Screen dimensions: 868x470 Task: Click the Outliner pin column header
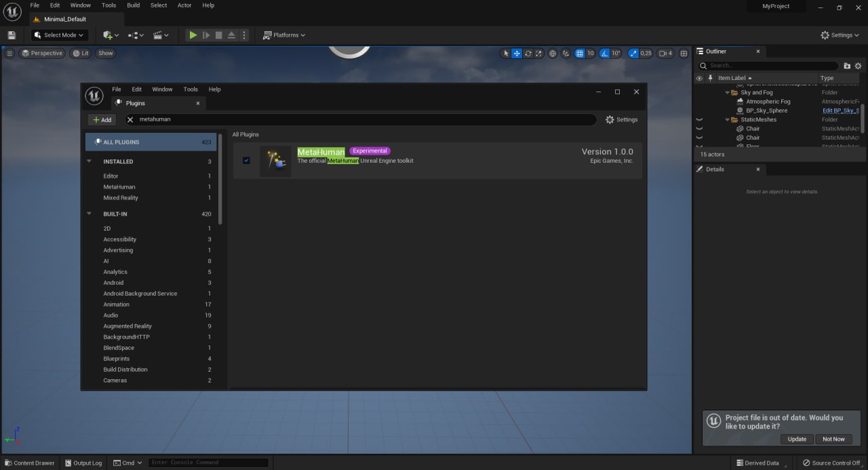pyautogui.click(x=710, y=78)
